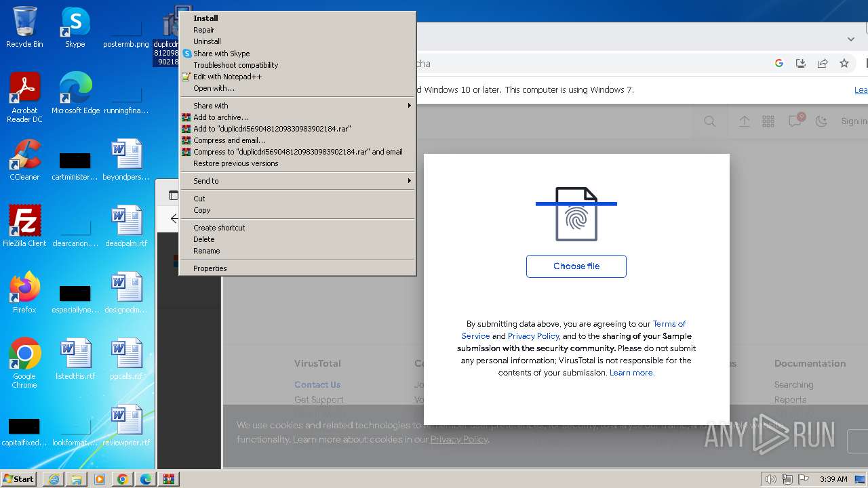This screenshot has height=488, width=868.
Task: Click the VirusTotal search magnifier icon
Action: 710,121
